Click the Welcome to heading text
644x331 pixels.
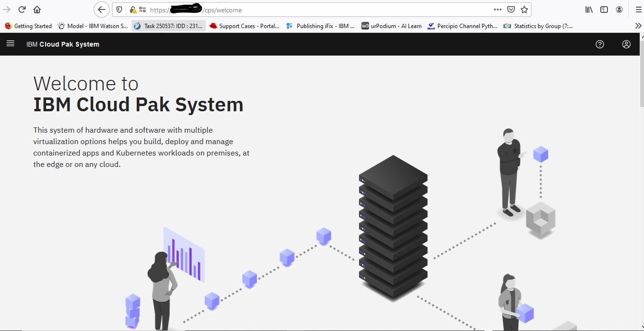(x=86, y=84)
